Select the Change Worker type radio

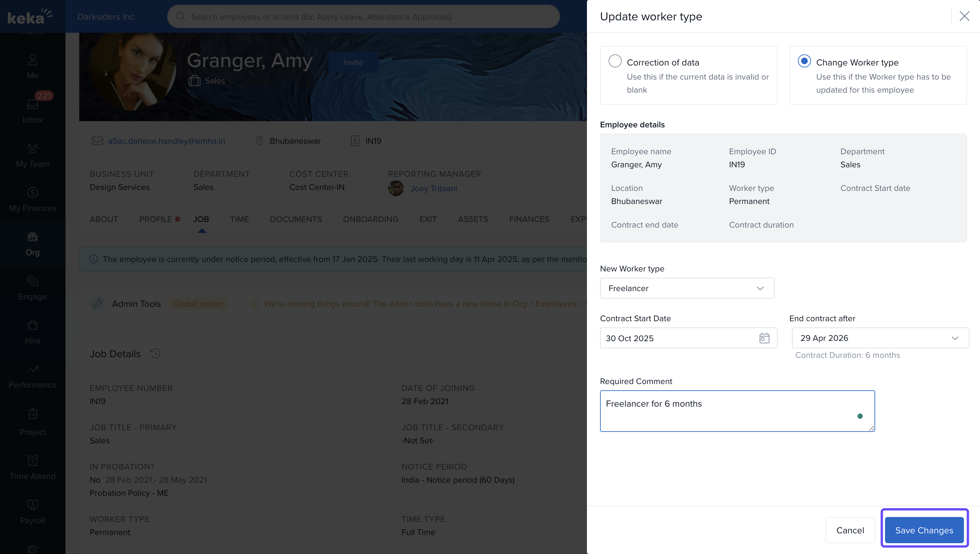[804, 61]
